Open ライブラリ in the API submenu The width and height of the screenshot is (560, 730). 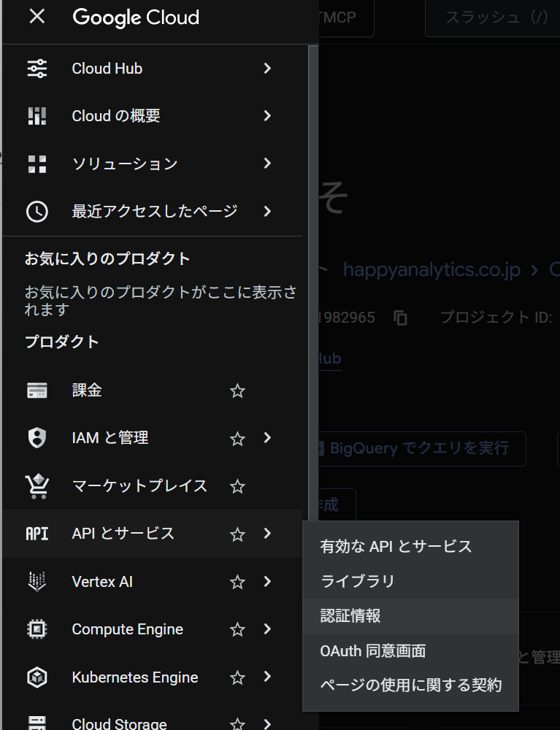click(358, 581)
